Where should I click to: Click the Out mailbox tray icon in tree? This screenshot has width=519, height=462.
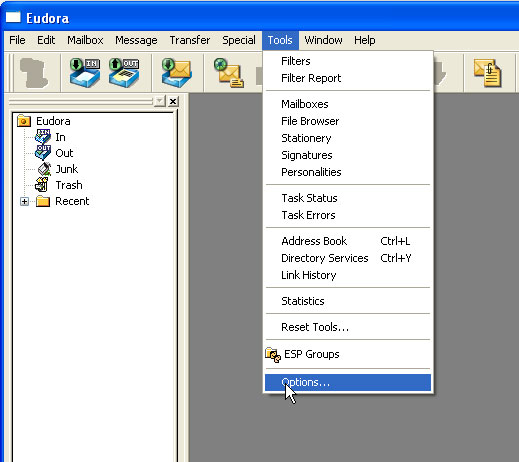tap(43, 153)
